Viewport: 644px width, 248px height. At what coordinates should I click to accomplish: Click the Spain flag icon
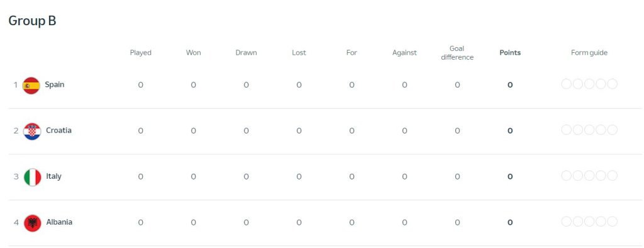pos(31,86)
